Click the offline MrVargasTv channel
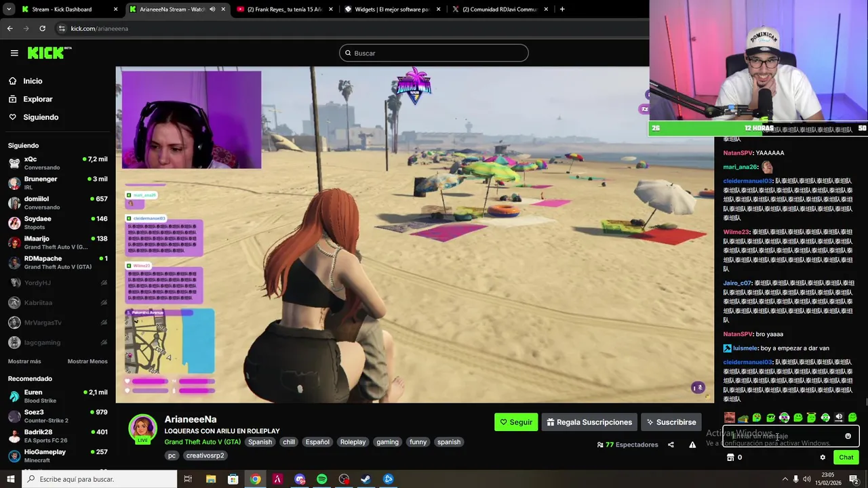Screen dimensions: 868x488 click(58, 323)
